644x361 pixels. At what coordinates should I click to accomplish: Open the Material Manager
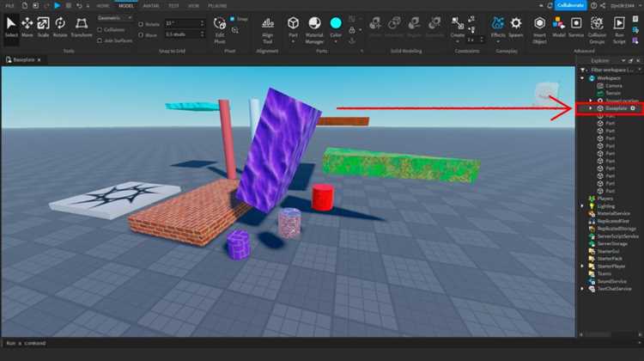click(314, 30)
